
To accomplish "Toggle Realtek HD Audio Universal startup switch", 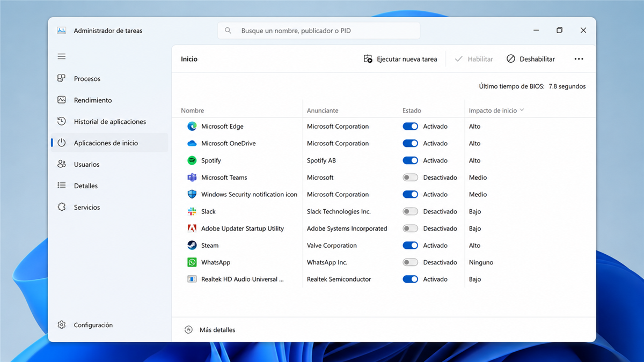I will 410,279.
